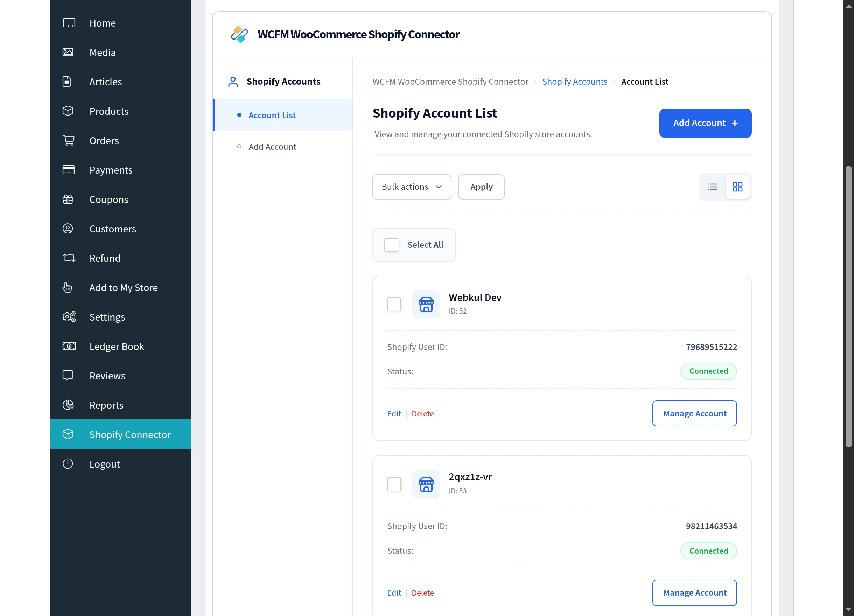Click Shopify Accounts breadcrumb link
854x616 pixels.
coord(575,82)
